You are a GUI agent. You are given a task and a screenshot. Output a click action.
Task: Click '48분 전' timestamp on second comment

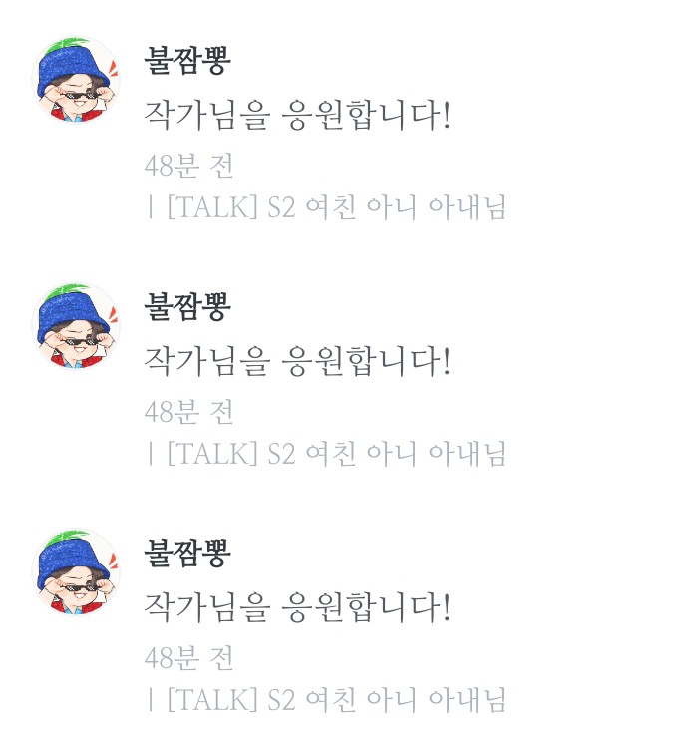[x=188, y=412]
